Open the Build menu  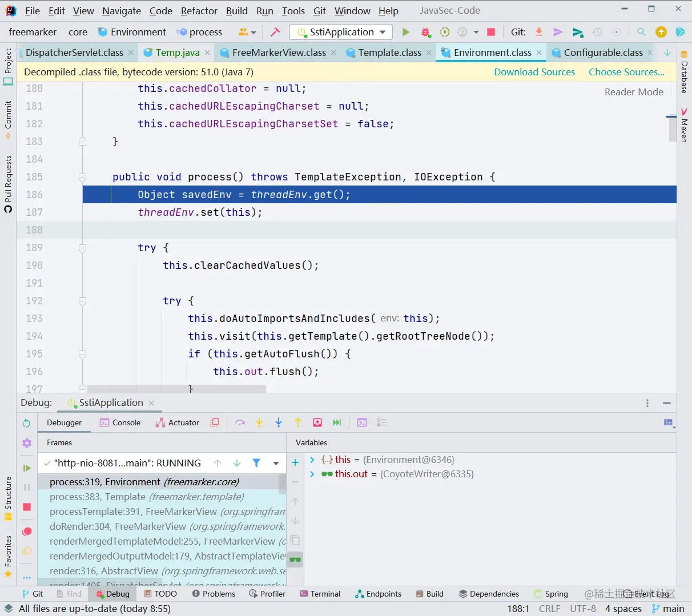(x=237, y=11)
